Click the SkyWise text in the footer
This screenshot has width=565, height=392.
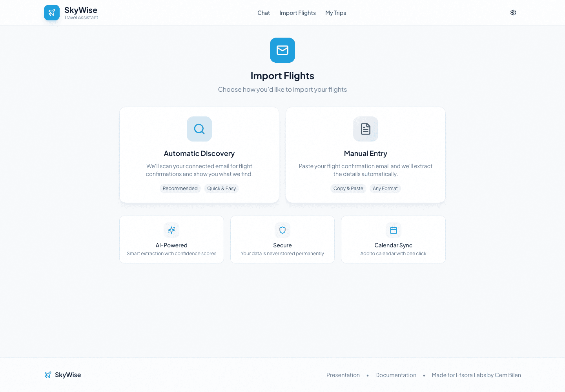(x=68, y=375)
